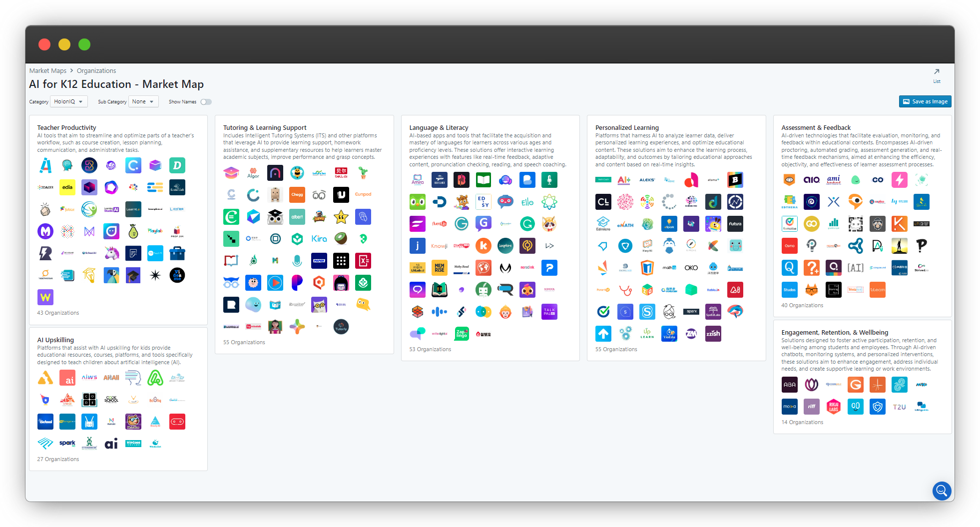Open the Category dropdown showing HolonIQ
This screenshot has width=980, height=527.
tap(69, 101)
